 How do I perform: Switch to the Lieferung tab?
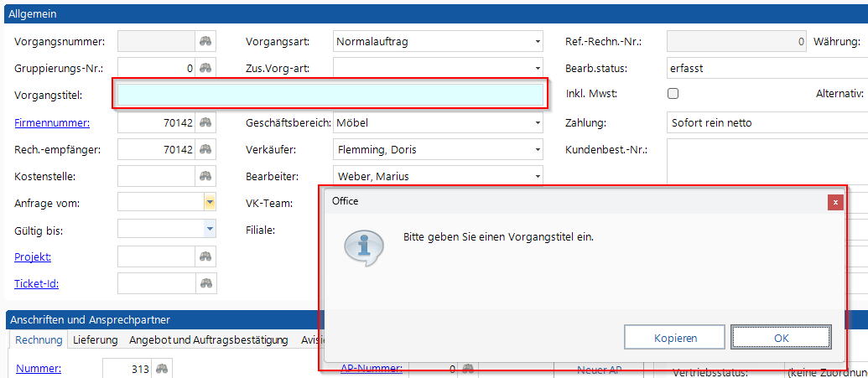click(x=95, y=340)
